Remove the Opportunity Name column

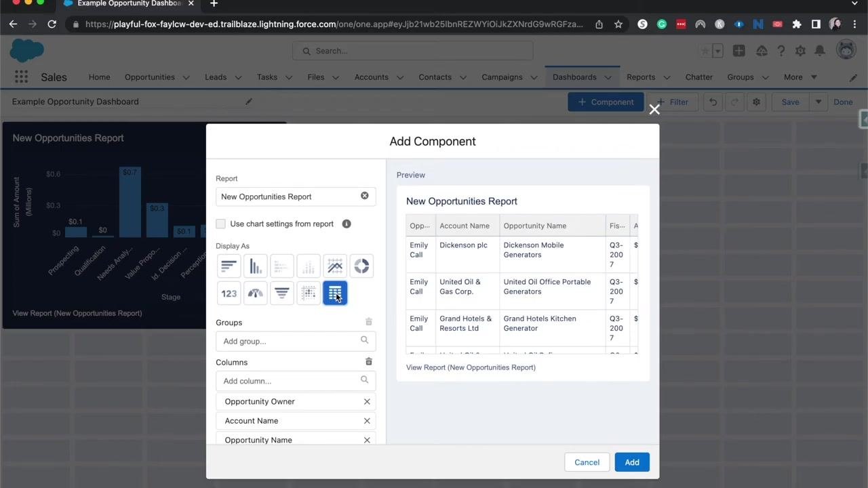click(x=367, y=440)
